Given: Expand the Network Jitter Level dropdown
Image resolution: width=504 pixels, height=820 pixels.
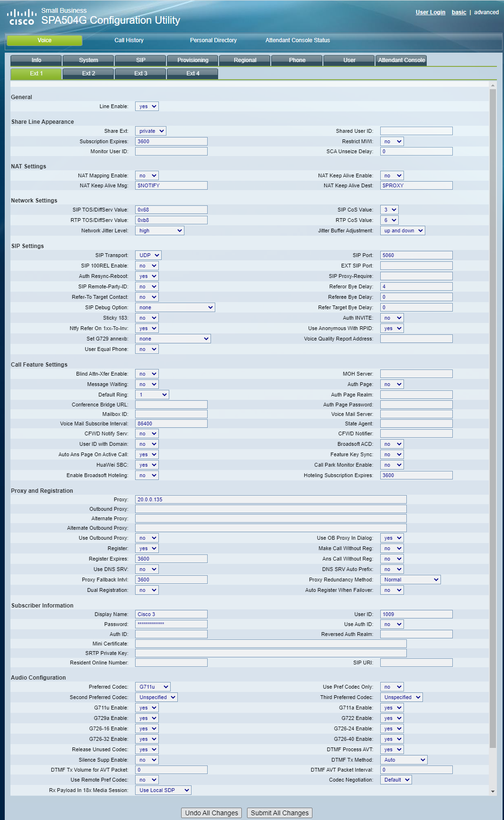Looking at the screenshot, I should click(160, 230).
